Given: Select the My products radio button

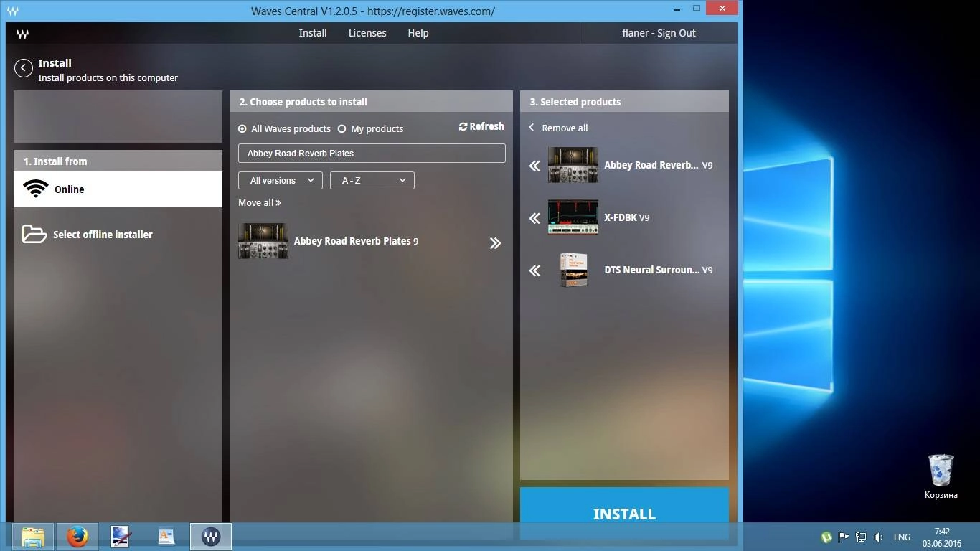Looking at the screenshot, I should [x=341, y=129].
